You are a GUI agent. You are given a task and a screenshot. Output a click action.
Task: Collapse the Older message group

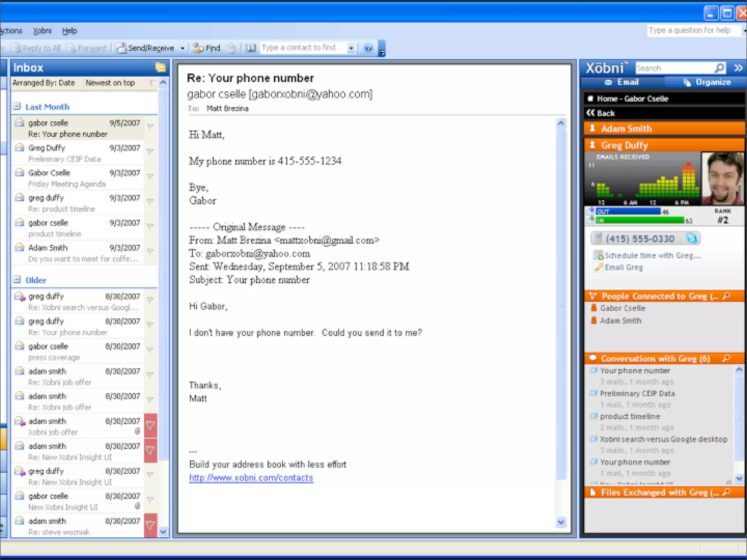pos(17,280)
